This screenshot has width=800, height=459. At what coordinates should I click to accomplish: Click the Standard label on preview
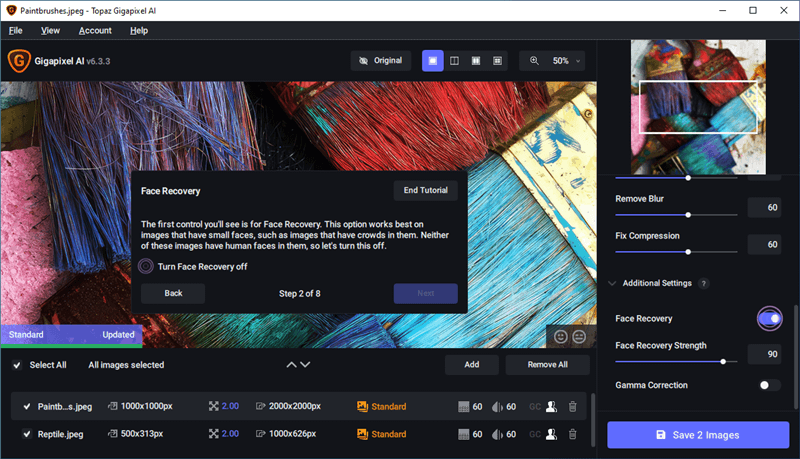tap(26, 335)
